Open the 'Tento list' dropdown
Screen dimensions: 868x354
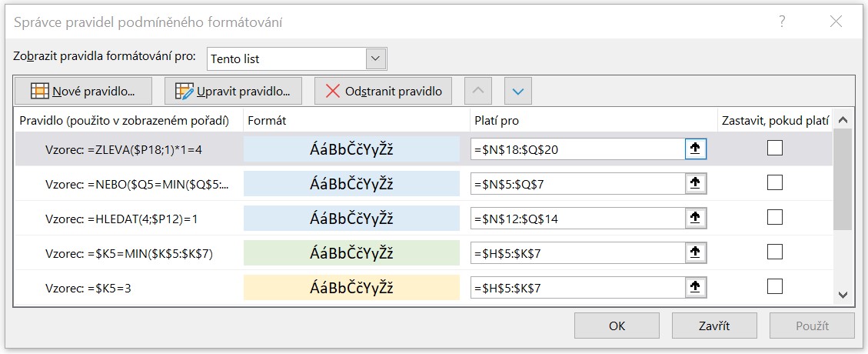tap(376, 58)
